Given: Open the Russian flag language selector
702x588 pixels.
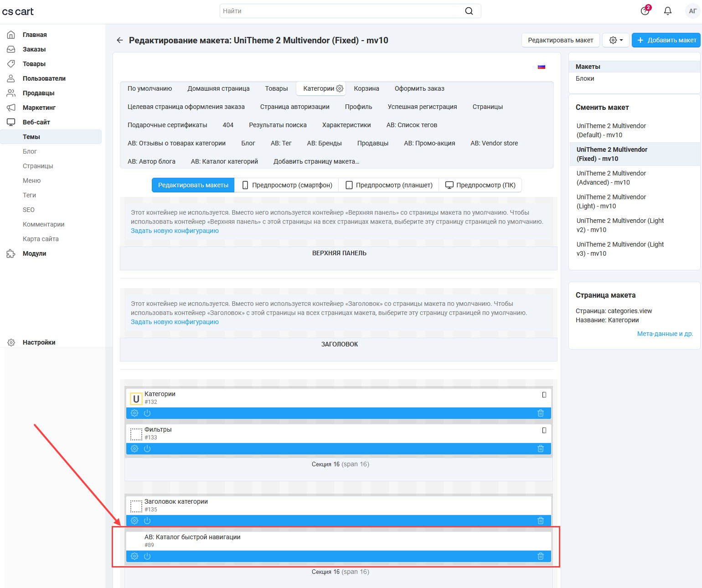Looking at the screenshot, I should [x=542, y=67].
